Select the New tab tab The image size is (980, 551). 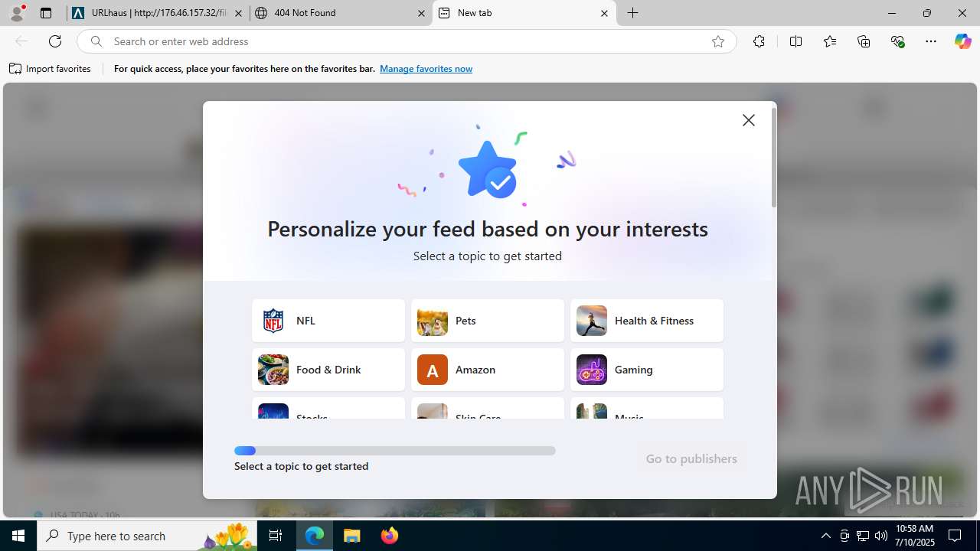(524, 13)
